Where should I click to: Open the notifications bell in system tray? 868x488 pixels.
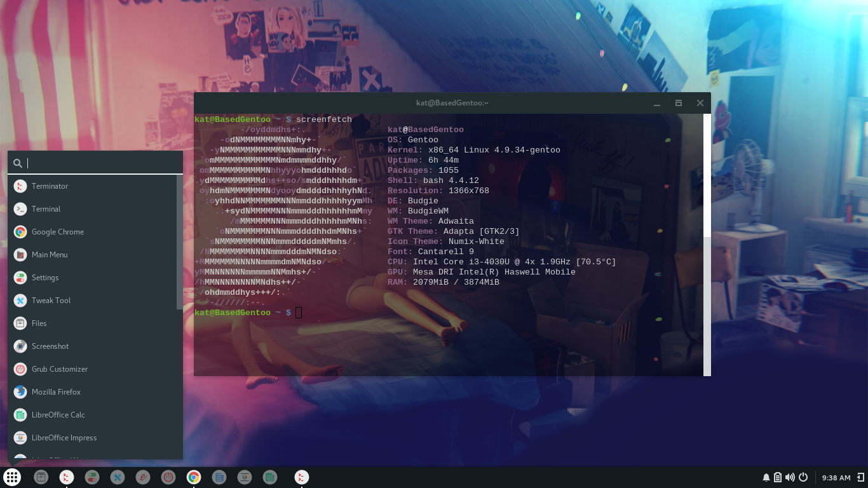pyautogui.click(x=766, y=477)
